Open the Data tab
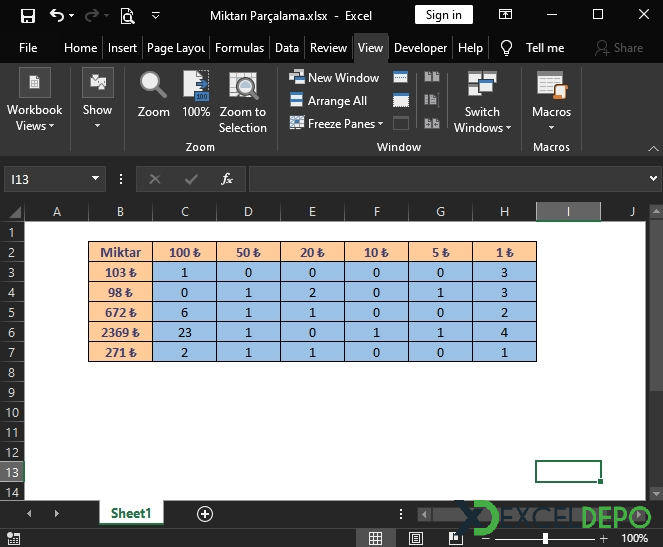 287,48
